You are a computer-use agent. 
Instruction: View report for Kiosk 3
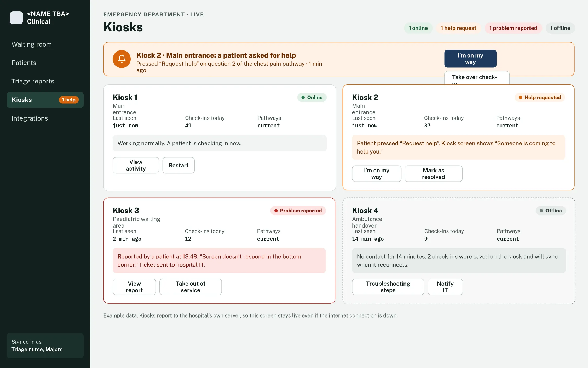click(x=134, y=287)
